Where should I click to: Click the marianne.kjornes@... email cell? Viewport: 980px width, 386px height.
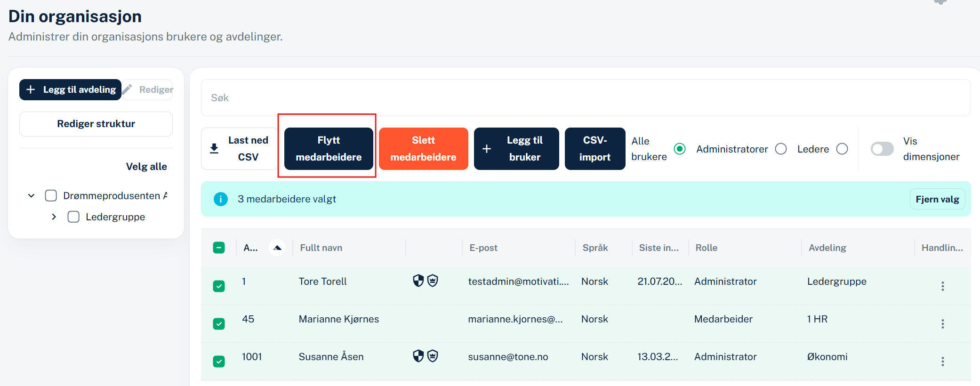[x=515, y=319]
